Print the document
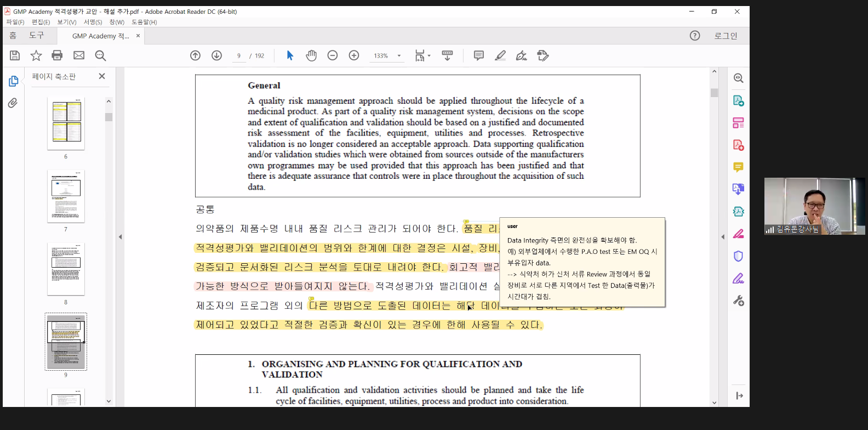This screenshot has height=430, width=868. click(x=57, y=55)
